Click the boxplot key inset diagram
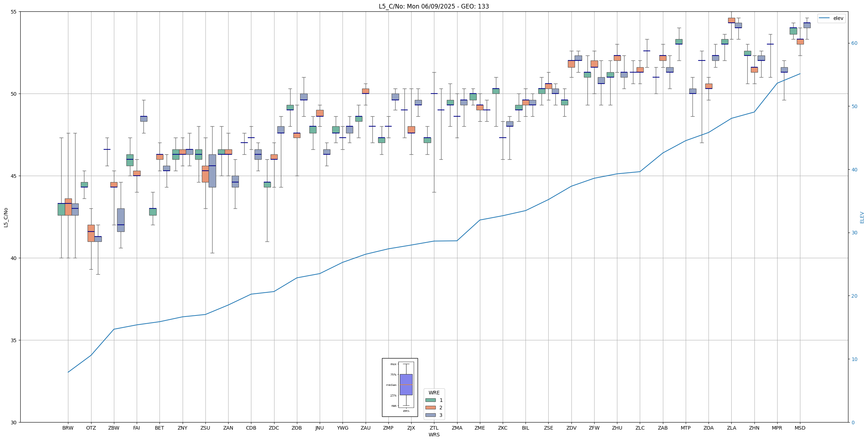Image resolution: width=868 pixels, height=441 pixels. pos(400,387)
